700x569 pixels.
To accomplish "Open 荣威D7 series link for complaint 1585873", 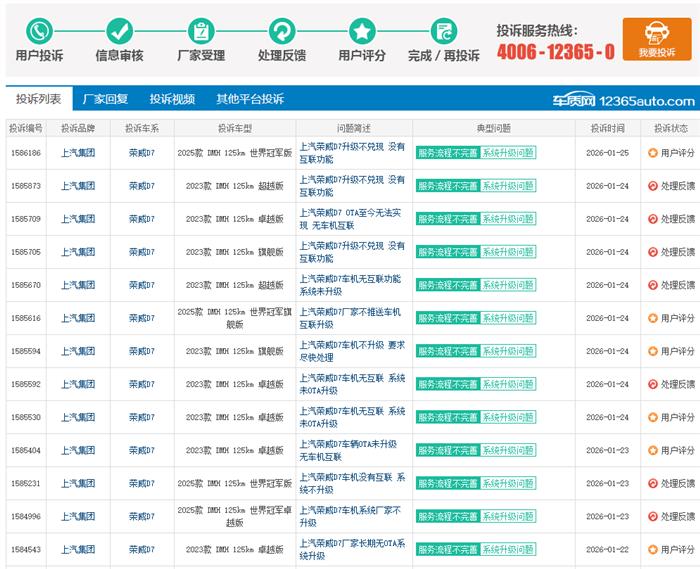I will pyautogui.click(x=142, y=186).
